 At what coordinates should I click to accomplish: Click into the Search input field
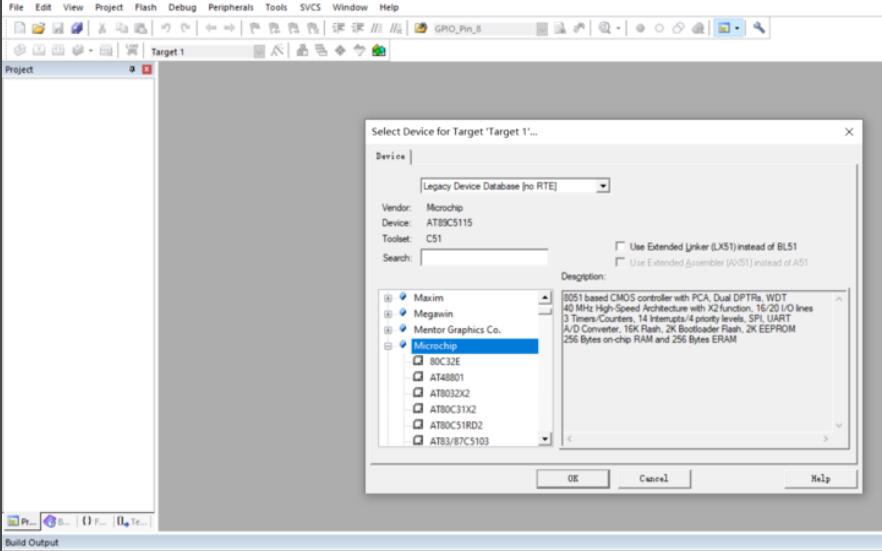coord(484,258)
